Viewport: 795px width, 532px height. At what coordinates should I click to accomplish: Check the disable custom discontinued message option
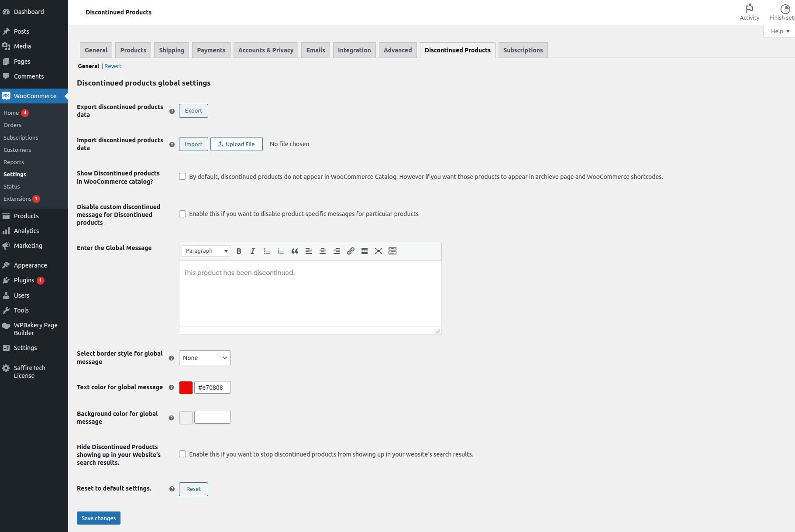pyautogui.click(x=182, y=214)
